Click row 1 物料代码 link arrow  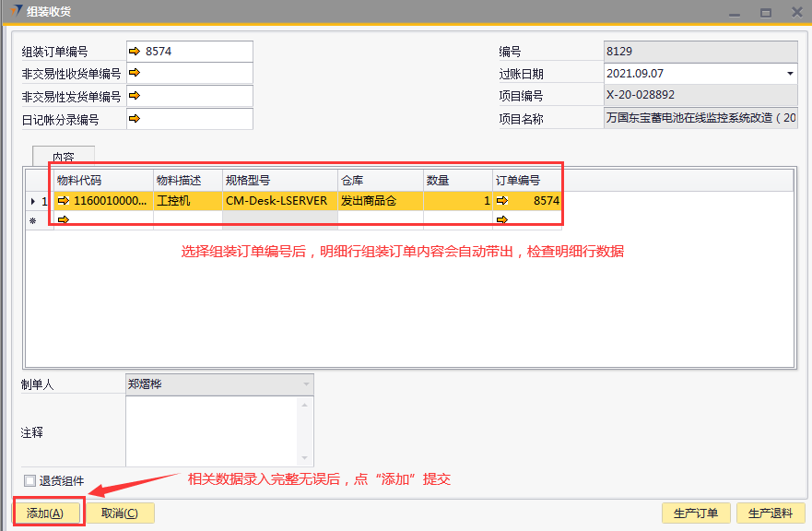tap(64, 200)
